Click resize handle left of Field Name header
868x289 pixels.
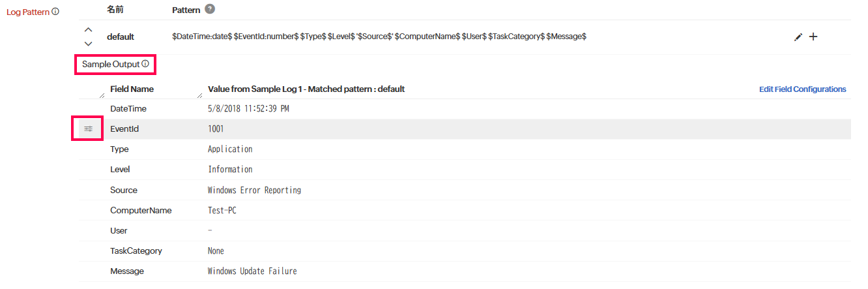click(101, 95)
